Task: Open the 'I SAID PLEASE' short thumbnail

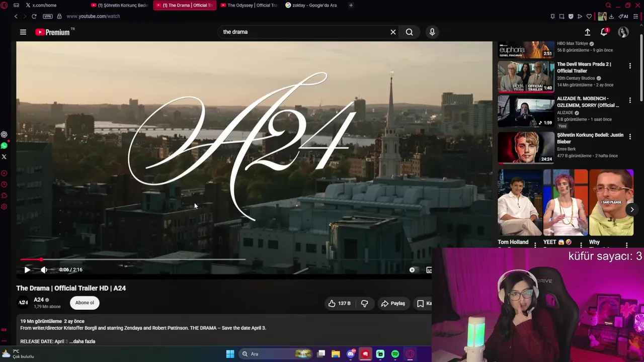Action: click(611, 203)
